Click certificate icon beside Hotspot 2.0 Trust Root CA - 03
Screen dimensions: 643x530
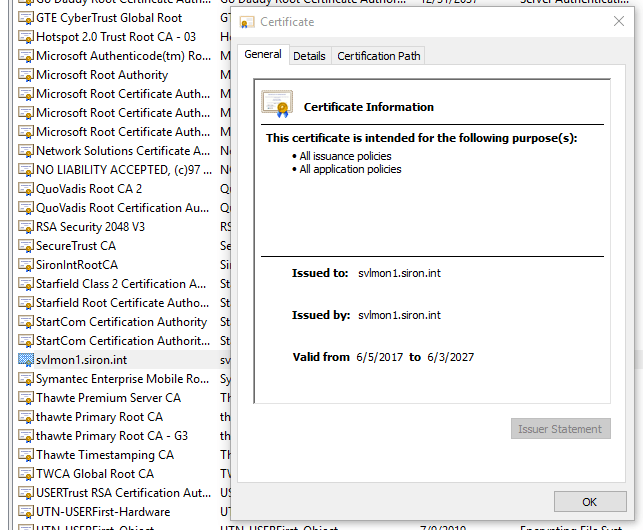(25, 37)
